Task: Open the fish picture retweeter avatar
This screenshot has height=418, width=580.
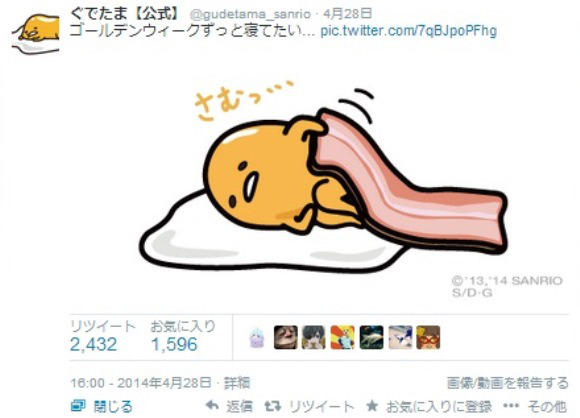Action: click(x=371, y=337)
